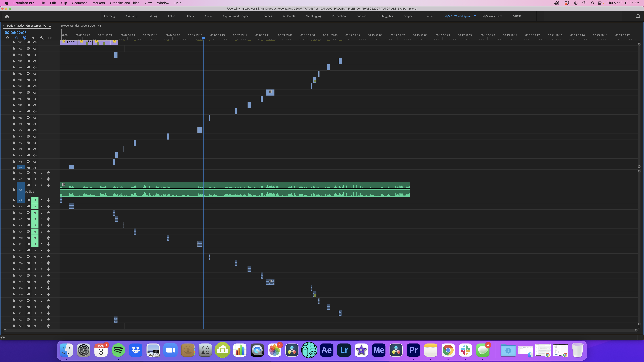Unmute track A4 using its M button
Image resolution: width=644 pixels, height=362 pixels.
click(x=35, y=200)
